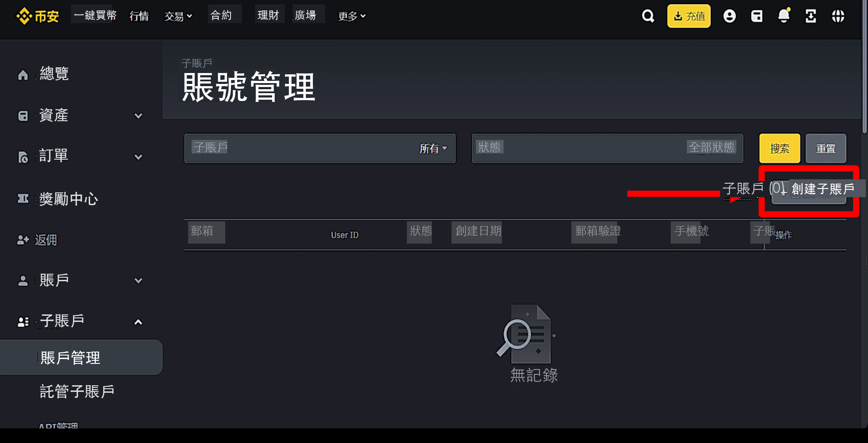868x443 pixels.
Task: Click the 狀態 table column header
Action: coord(420,231)
